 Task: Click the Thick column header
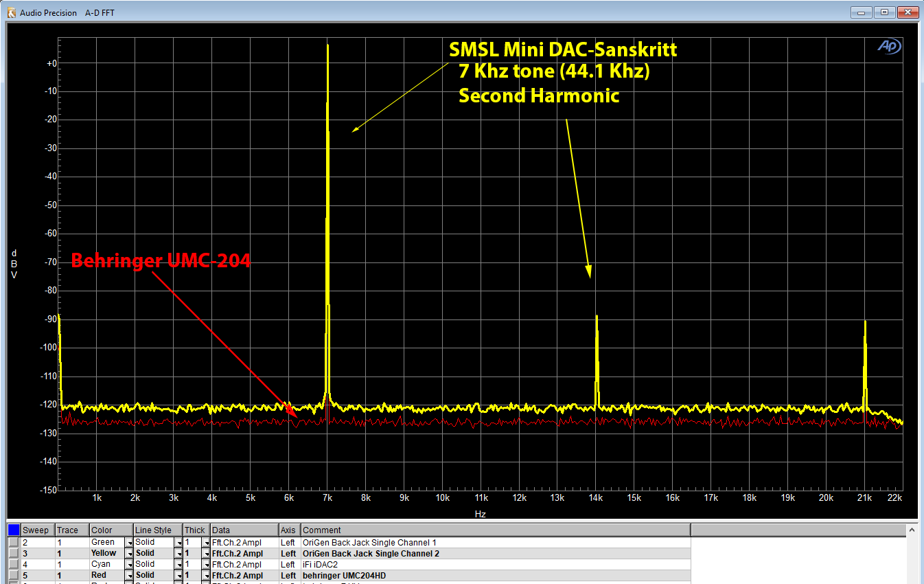[x=196, y=530]
